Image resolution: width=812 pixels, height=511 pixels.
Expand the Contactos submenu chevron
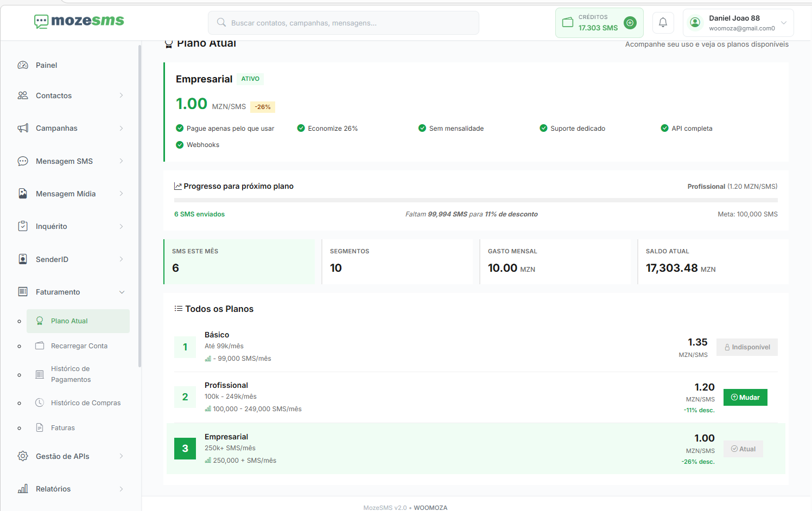[121, 95]
